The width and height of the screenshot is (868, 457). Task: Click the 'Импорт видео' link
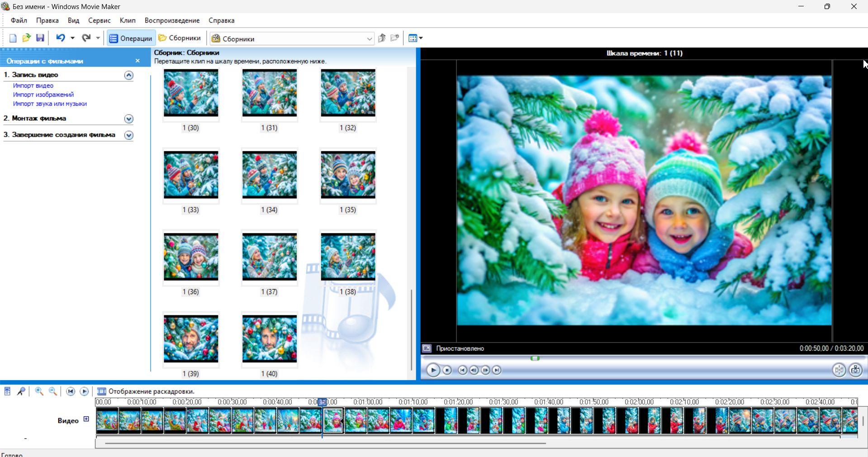click(33, 86)
